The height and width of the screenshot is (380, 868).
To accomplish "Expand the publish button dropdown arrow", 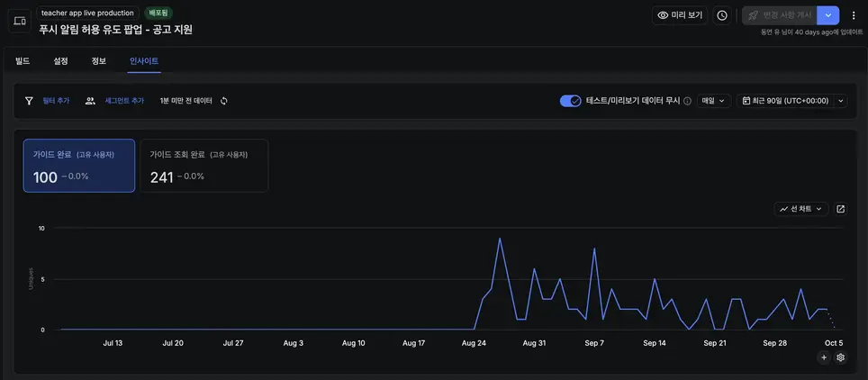I will coord(828,15).
